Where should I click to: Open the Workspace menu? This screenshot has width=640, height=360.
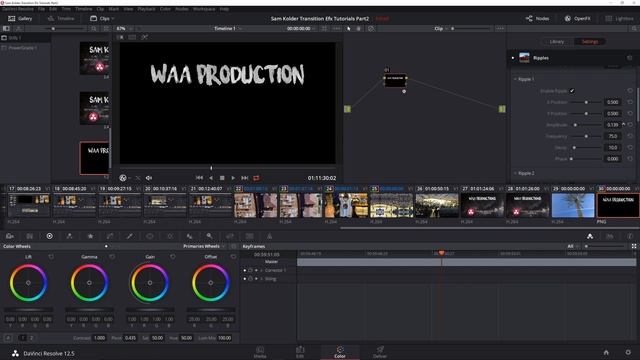[204, 9]
